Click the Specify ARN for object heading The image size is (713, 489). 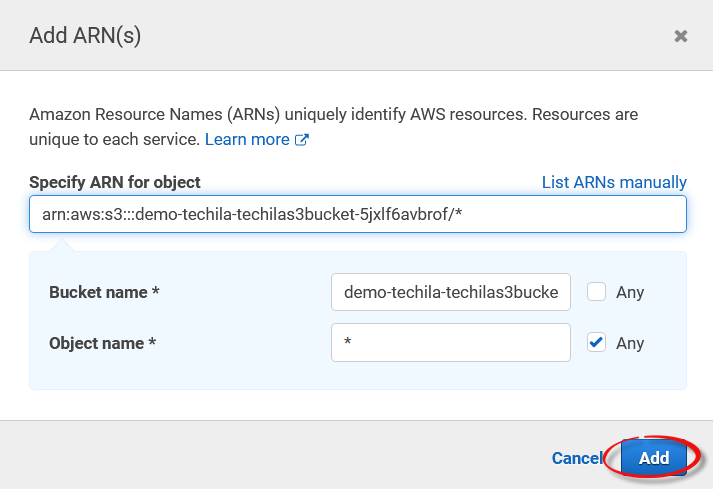point(115,182)
